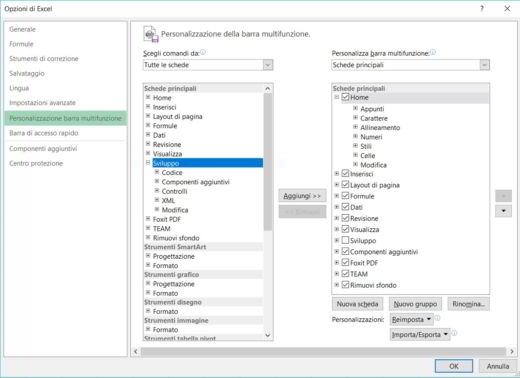Expand the Controlli group under Sviluppo

(x=157, y=191)
